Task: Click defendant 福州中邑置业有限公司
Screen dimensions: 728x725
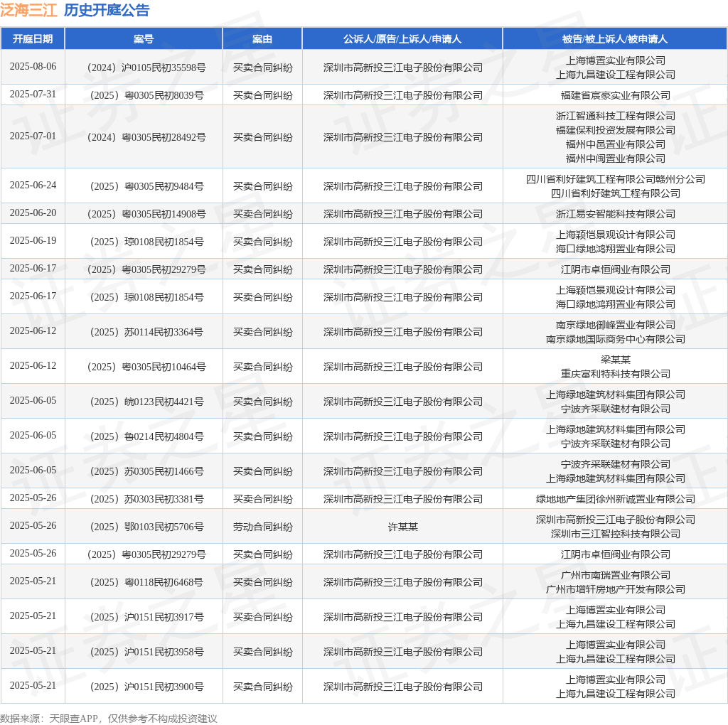Action: pyautogui.click(x=615, y=145)
